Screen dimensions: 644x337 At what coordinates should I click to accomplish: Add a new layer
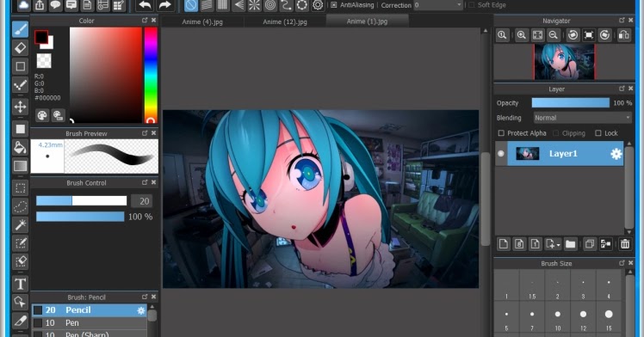[x=503, y=244]
